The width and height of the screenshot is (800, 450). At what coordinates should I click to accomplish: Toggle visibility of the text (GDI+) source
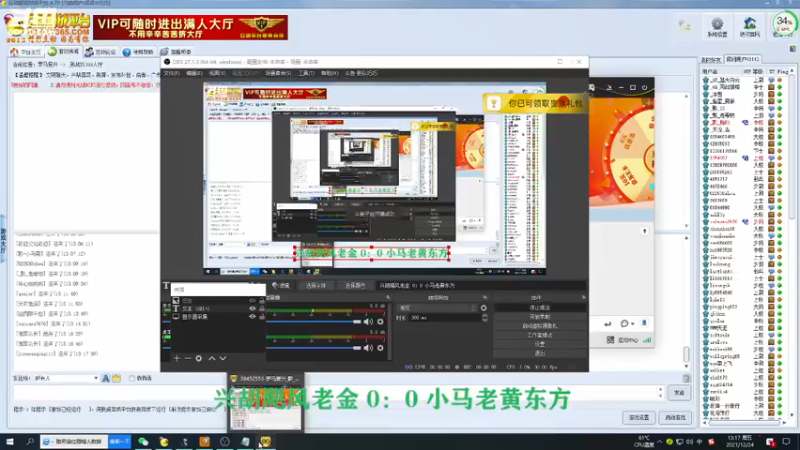click(x=252, y=309)
